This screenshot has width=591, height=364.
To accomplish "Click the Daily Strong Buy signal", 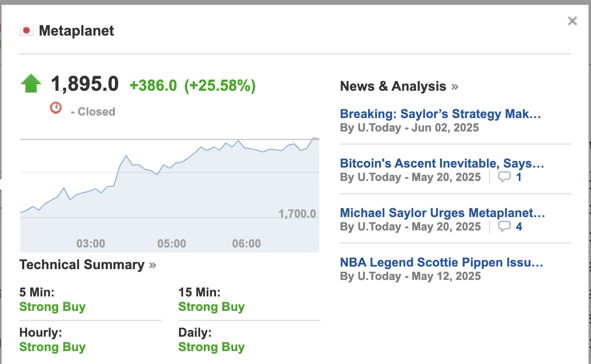I will tap(211, 346).
